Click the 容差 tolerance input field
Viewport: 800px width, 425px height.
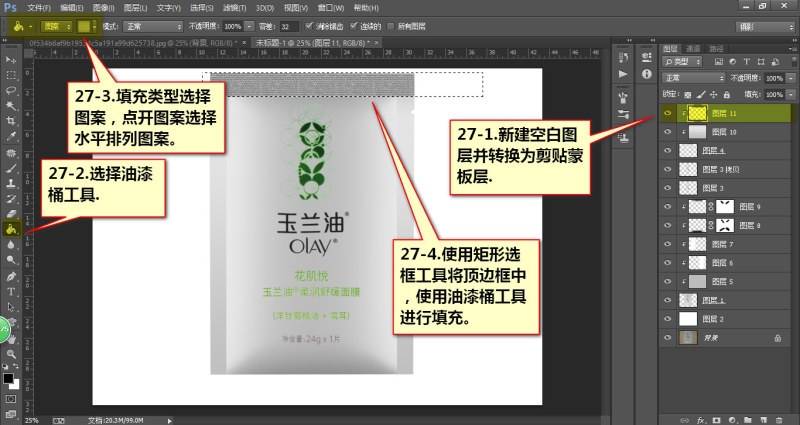pos(290,27)
